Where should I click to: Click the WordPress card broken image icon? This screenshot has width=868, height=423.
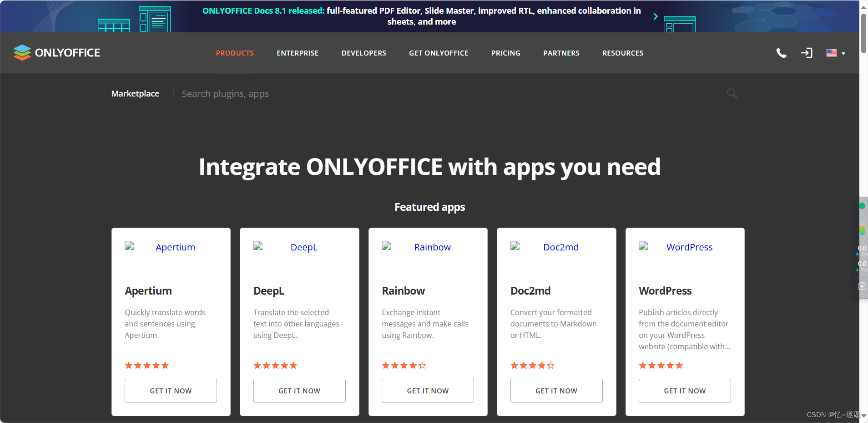click(x=644, y=246)
